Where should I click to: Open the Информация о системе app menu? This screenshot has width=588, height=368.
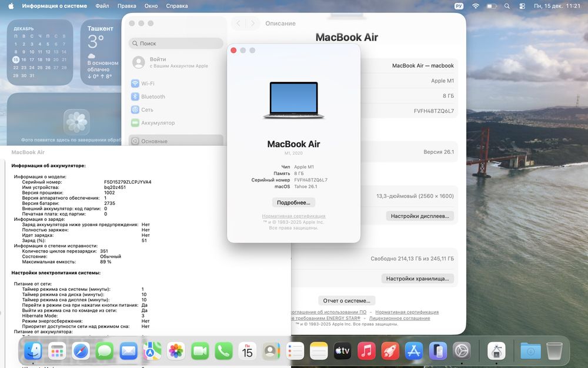pyautogui.click(x=54, y=6)
